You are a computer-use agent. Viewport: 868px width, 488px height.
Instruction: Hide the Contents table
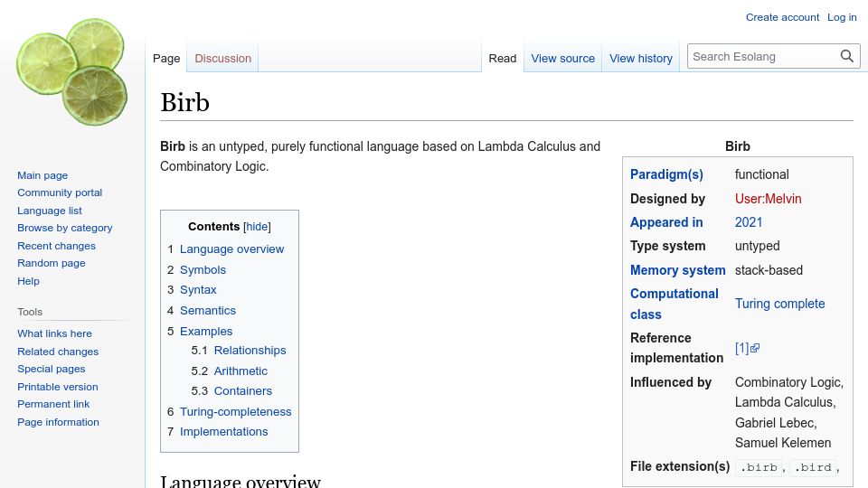(x=257, y=226)
